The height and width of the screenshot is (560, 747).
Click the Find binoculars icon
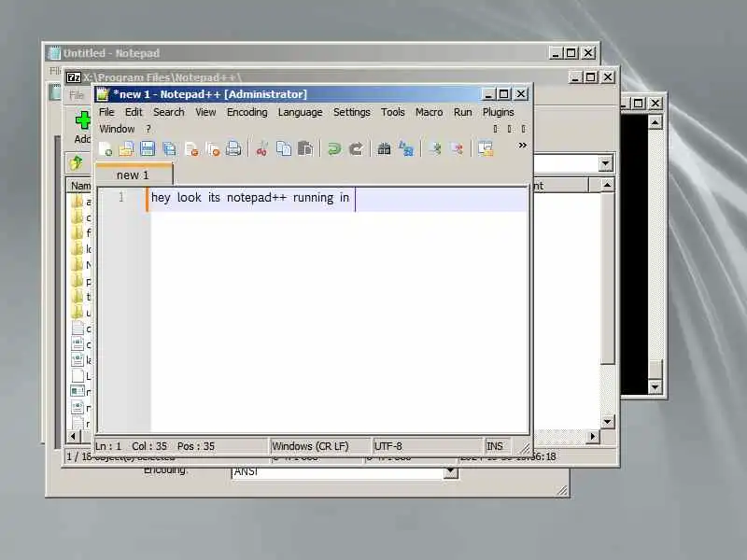[x=384, y=149]
